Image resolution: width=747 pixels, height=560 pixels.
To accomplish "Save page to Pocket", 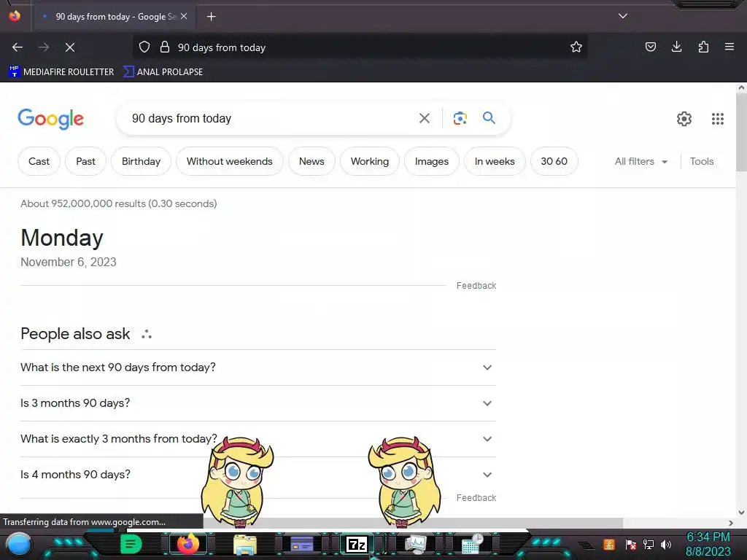I will (x=650, y=47).
